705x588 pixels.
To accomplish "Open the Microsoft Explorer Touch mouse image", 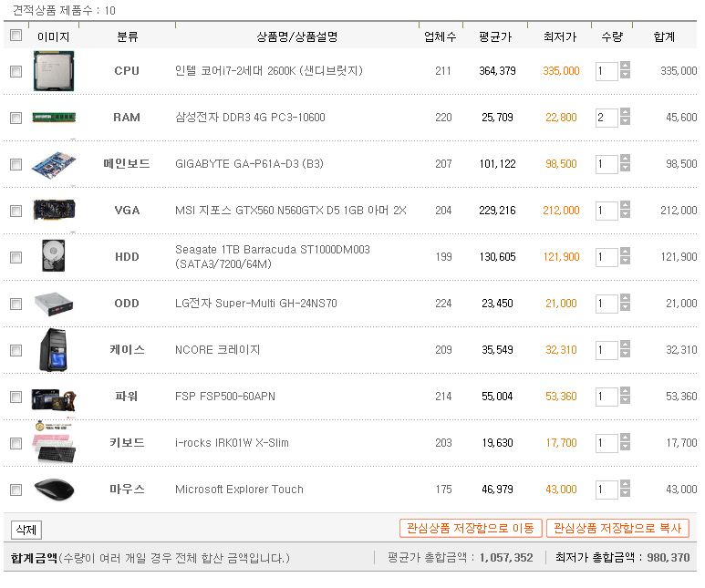I will pos(55,490).
